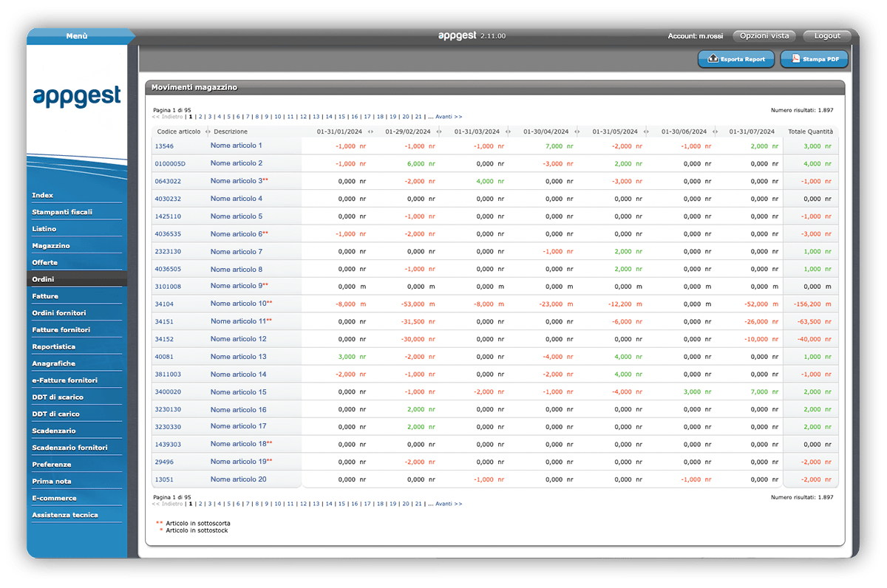Click Avanti >> in bottom pagination
Screen dimensions: 887x588
click(x=449, y=504)
